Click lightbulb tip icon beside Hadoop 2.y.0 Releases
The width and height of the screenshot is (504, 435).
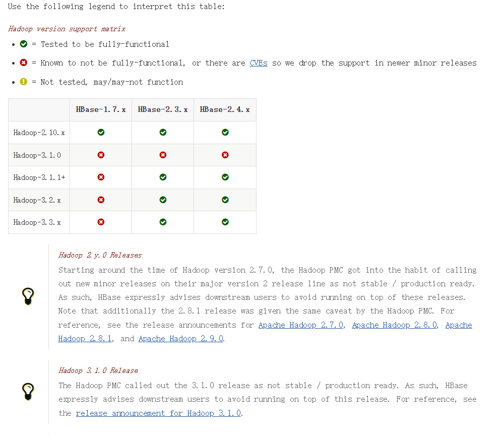click(x=28, y=296)
